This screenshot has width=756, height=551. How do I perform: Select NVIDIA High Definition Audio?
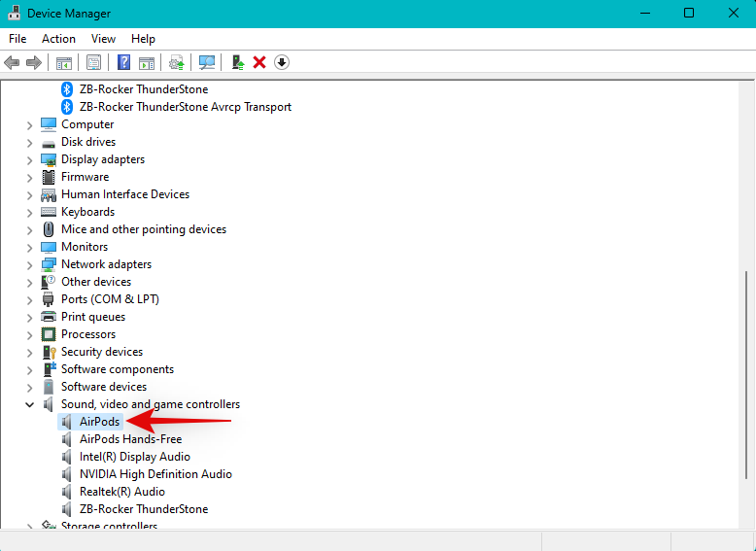click(155, 474)
